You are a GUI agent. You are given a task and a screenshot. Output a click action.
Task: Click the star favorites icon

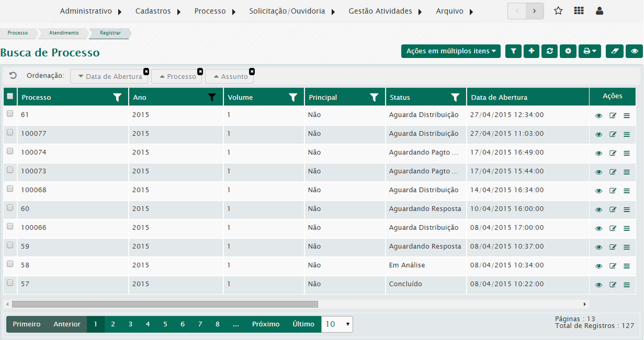click(558, 11)
